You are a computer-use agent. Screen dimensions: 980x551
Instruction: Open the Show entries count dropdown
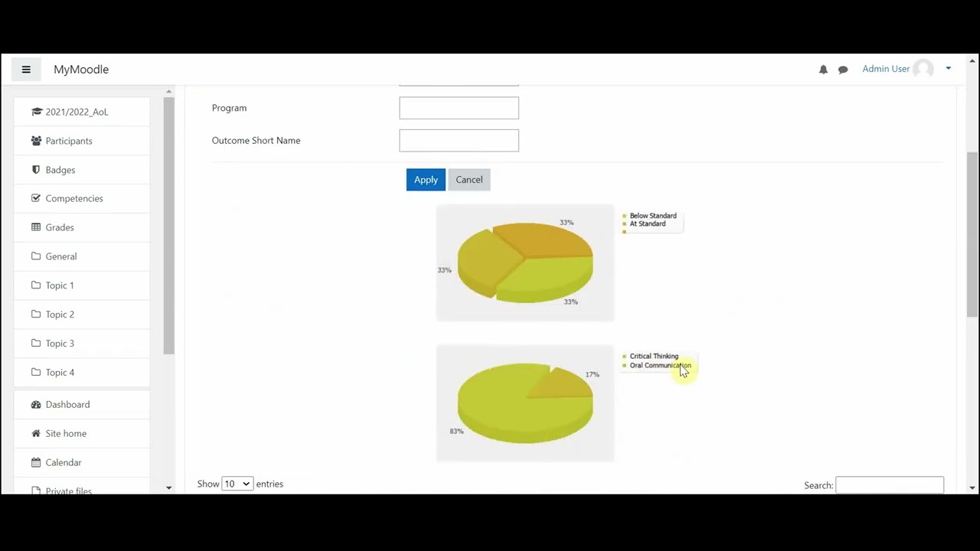(237, 484)
